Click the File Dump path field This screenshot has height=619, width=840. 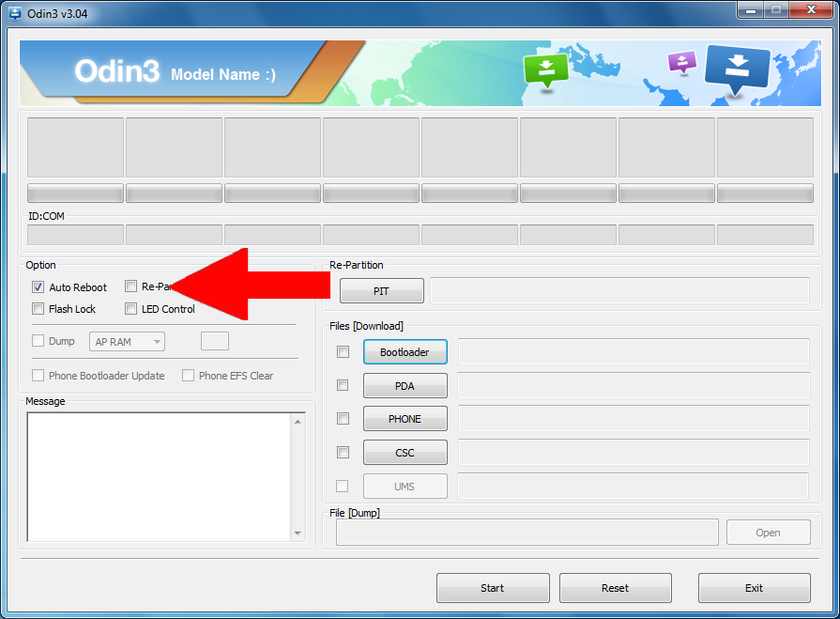pyautogui.click(x=527, y=533)
